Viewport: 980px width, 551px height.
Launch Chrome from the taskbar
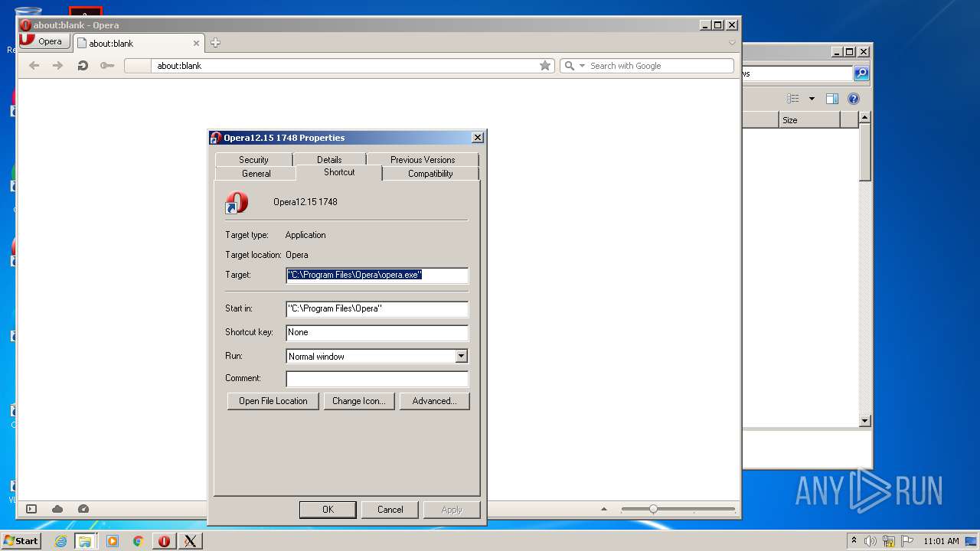pyautogui.click(x=138, y=541)
